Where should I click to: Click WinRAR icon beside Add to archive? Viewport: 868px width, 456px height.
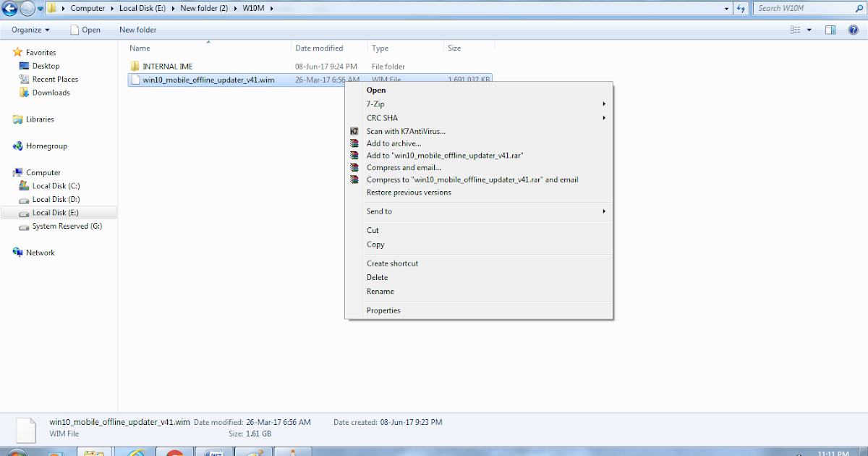[354, 143]
